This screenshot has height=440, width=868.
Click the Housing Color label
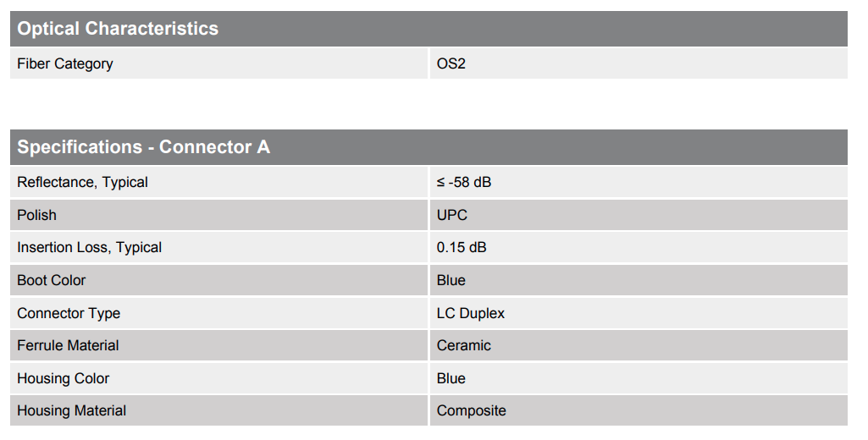pos(64,378)
